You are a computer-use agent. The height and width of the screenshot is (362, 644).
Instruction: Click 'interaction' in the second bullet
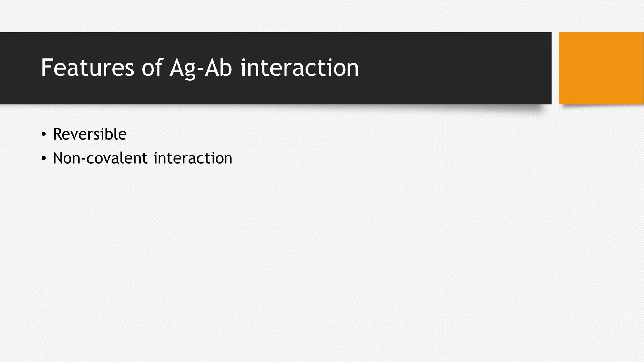(x=193, y=158)
